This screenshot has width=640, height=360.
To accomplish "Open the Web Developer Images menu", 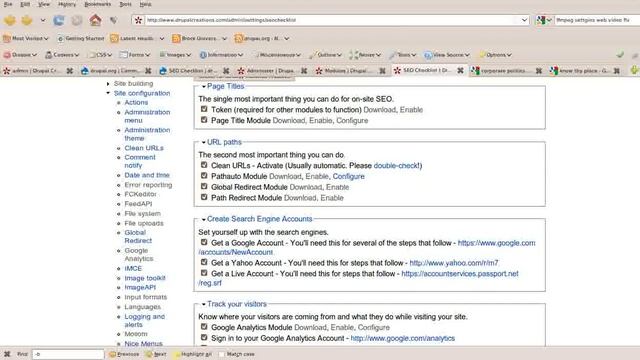I will [x=175, y=55].
